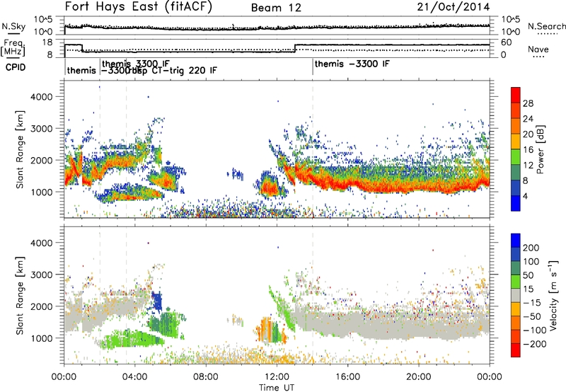Click the '-200' tick label on velocity colorbar
Image resolution: width=566 pixels, height=392 pixels.
tap(534, 344)
